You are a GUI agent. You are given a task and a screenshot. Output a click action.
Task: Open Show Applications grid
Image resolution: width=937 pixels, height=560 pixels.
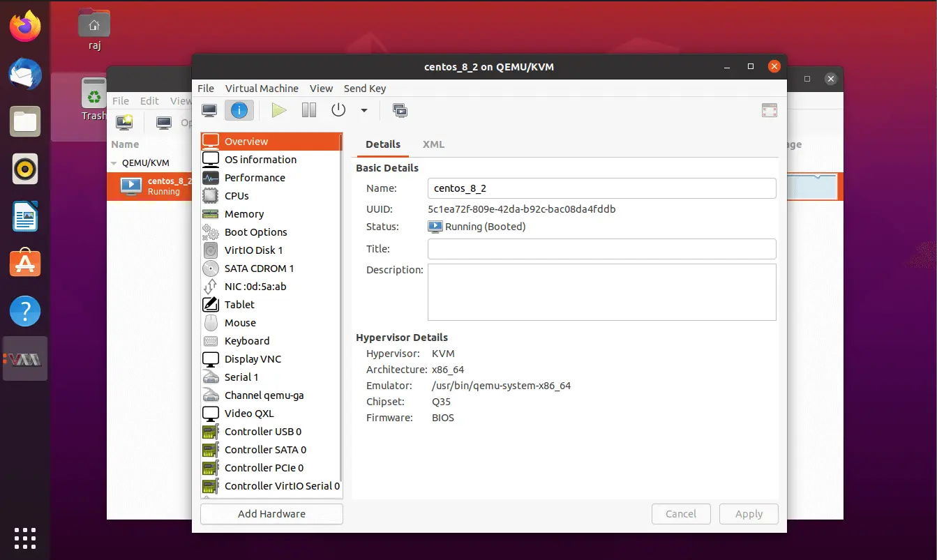point(25,538)
